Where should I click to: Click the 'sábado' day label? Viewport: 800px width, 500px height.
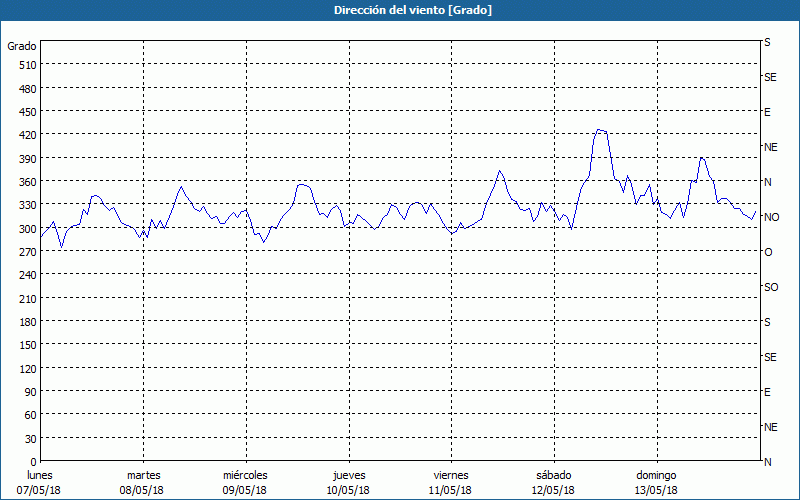[554, 475]
